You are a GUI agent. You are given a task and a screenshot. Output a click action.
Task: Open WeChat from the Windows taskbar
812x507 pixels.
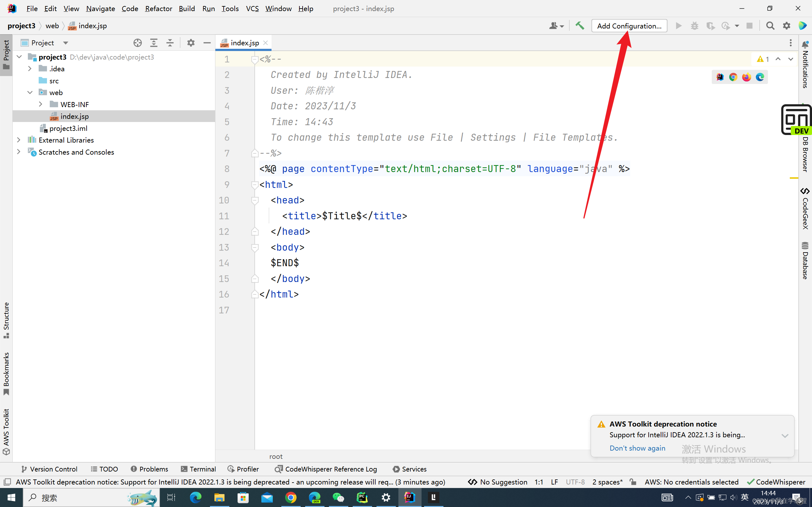pos(338,497)
